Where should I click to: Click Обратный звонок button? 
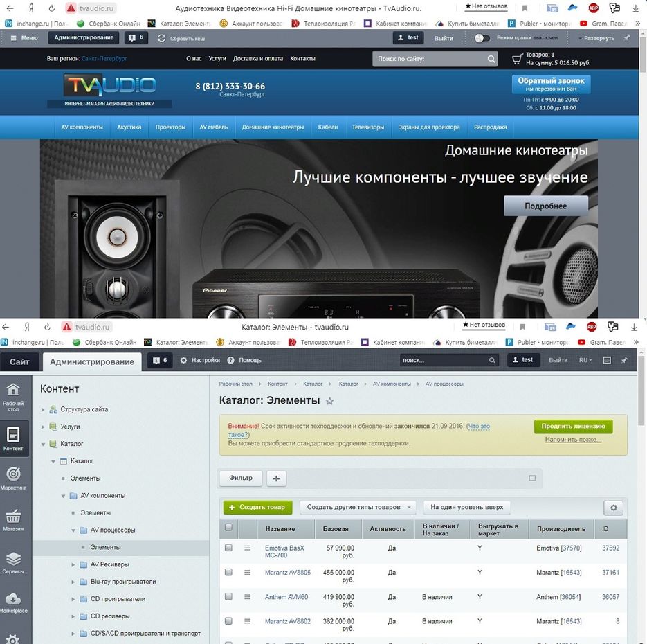(x=551, y=84)
